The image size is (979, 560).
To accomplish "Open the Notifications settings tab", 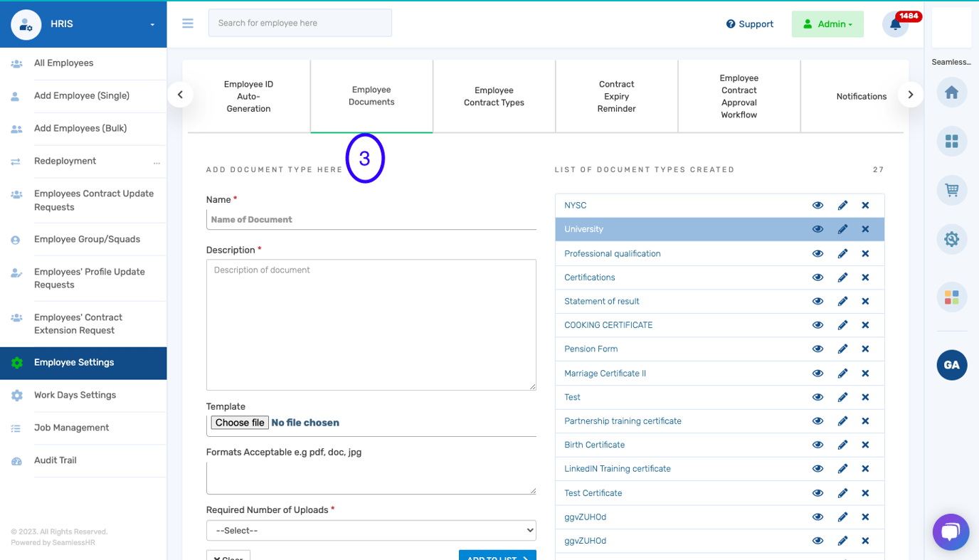I will [x=861, y=96].
